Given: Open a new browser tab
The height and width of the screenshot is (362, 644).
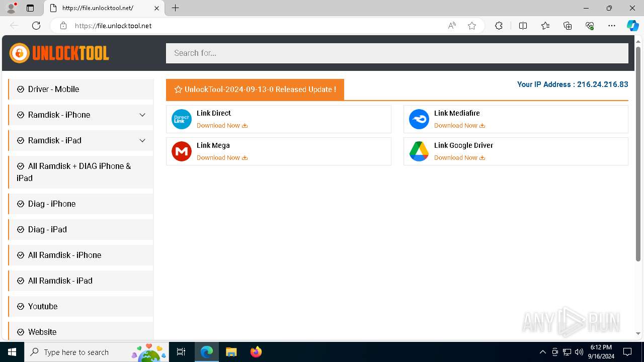Looking at the screenshot, I should (x=175, y=8).
